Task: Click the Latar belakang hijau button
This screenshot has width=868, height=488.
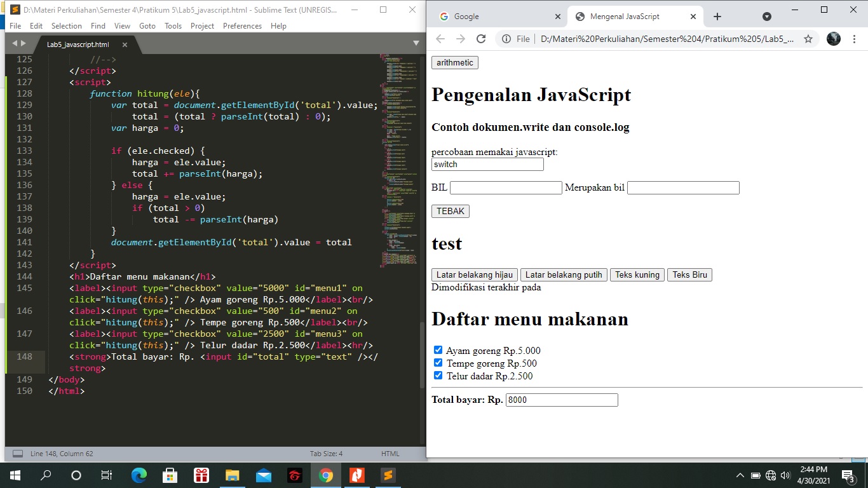Action: 473,274
